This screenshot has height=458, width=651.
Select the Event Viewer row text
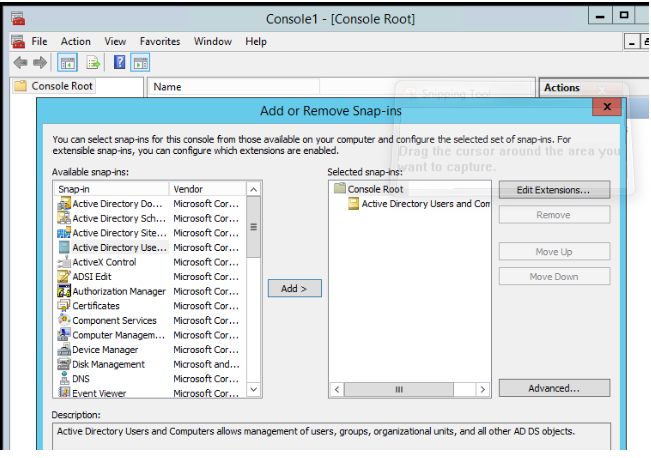point(99,393)
